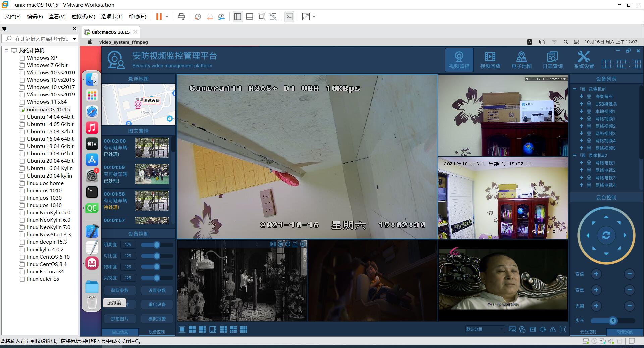Pause the virtual machine in VMware toolbar

(x=159, y=17)
